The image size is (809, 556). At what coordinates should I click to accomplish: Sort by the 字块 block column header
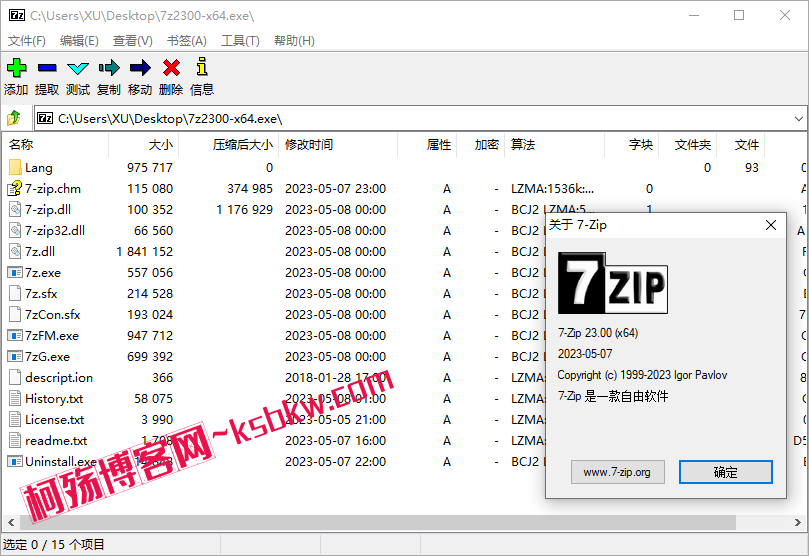[x=632, y=145]
